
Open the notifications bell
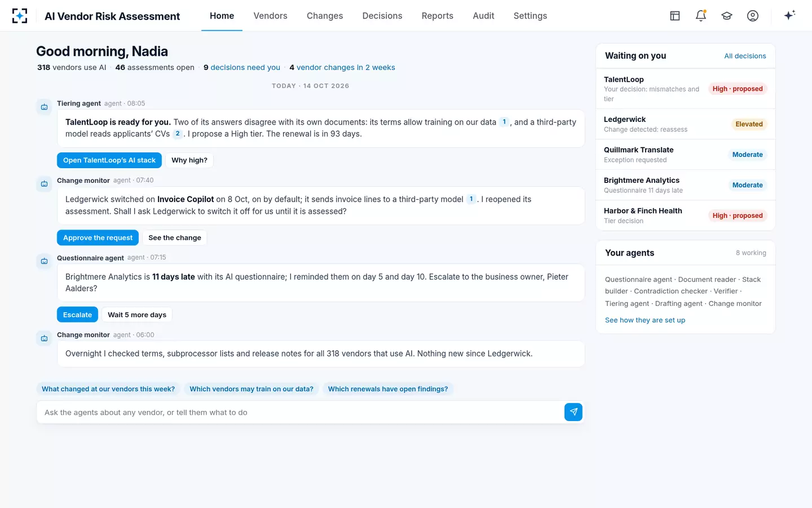(701, 16)
